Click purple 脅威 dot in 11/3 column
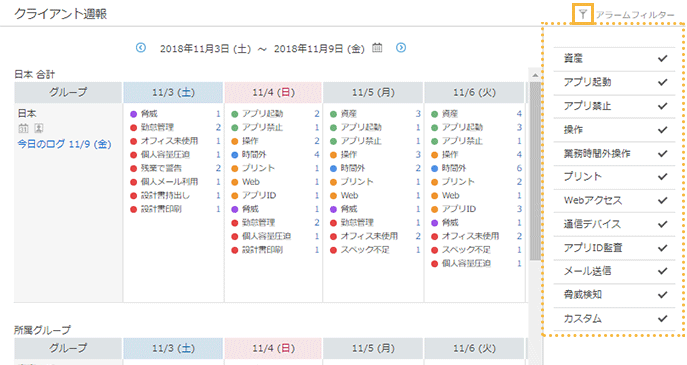Viewport: 687px width, 365px height. point(134,114)
